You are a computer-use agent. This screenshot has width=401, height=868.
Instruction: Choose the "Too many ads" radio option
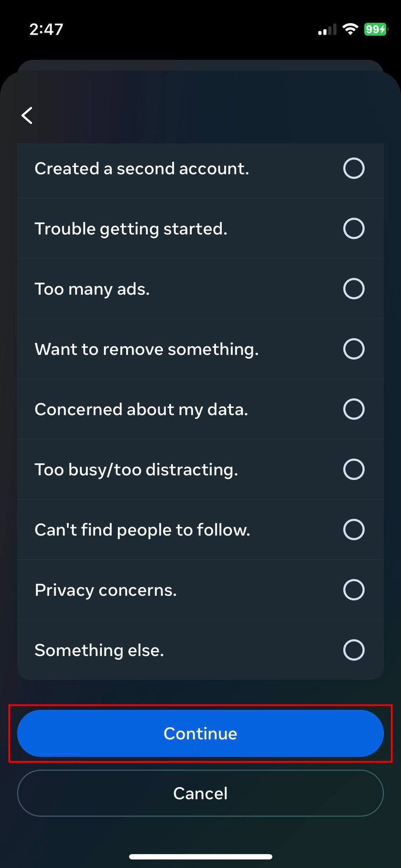tap(354, 289)
